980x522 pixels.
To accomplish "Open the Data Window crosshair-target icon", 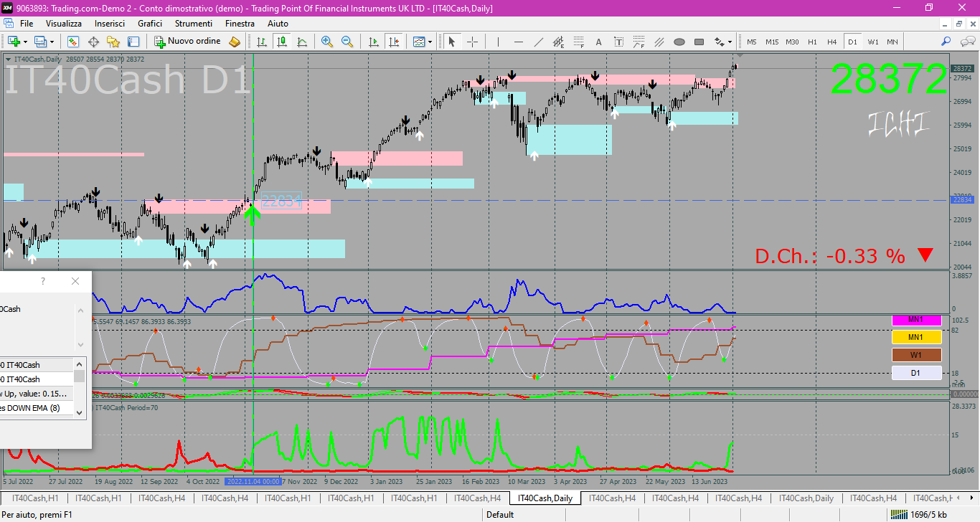I will (x=93, y=42).
